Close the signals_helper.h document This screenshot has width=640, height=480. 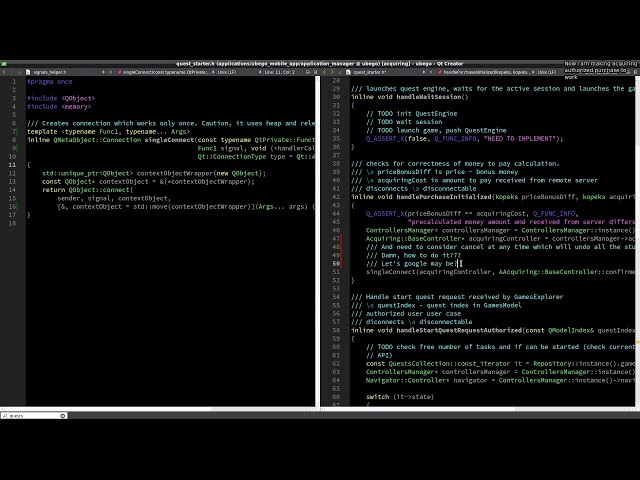click(110, 72)
